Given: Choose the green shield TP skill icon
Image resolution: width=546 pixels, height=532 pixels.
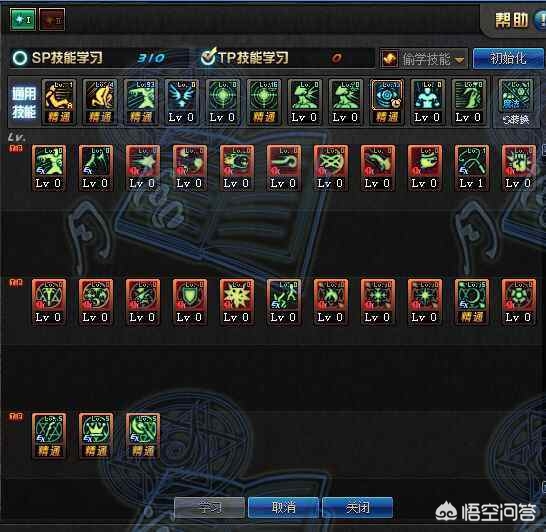Looking at the screenshot, I should [189, 302].
